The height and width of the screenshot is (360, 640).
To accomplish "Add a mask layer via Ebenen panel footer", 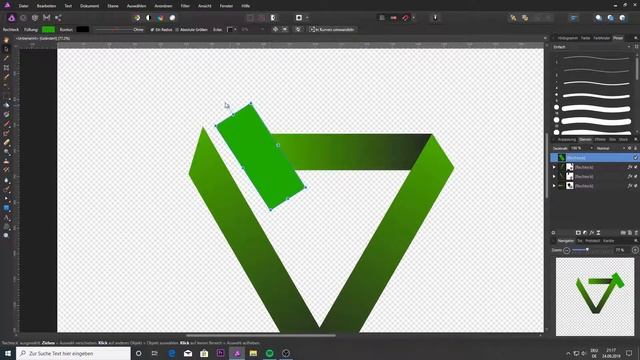I will (x=578, y=233).
